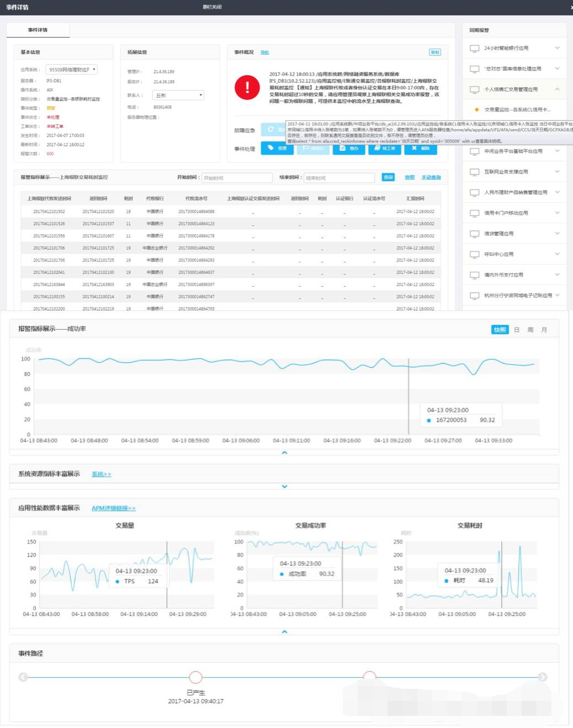Expand the 信用卡门户移动应用 chevron
573x728 pixels.
557,213
